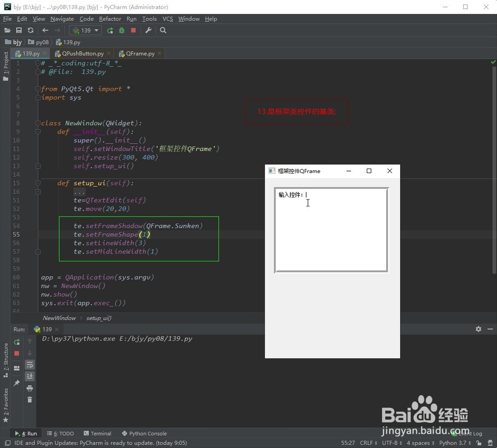Toggle the Favorites tool window sidebar
Image resolution: width=497 pixels, height=448 pixels.
(5, 406)
